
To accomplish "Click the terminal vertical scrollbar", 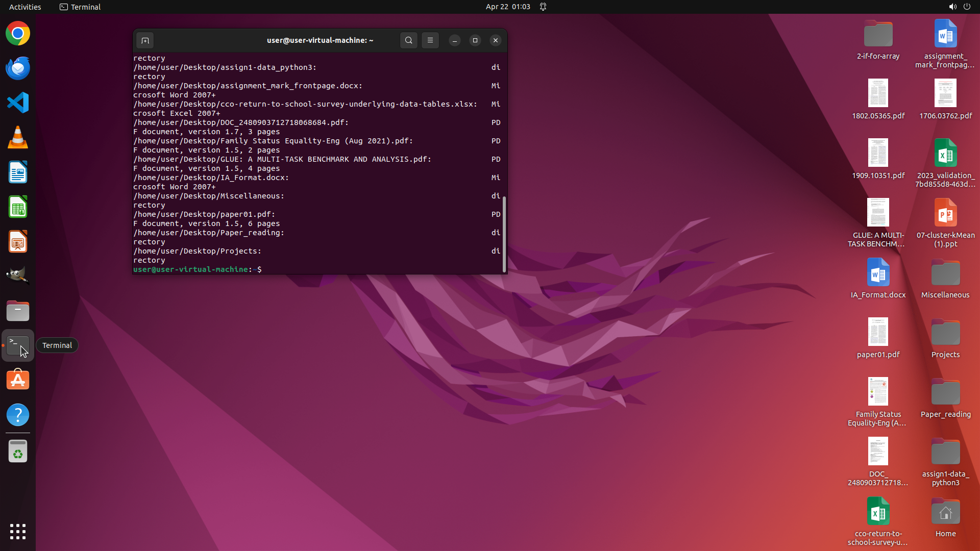I will pyautogui.click(x=504, y=234).
